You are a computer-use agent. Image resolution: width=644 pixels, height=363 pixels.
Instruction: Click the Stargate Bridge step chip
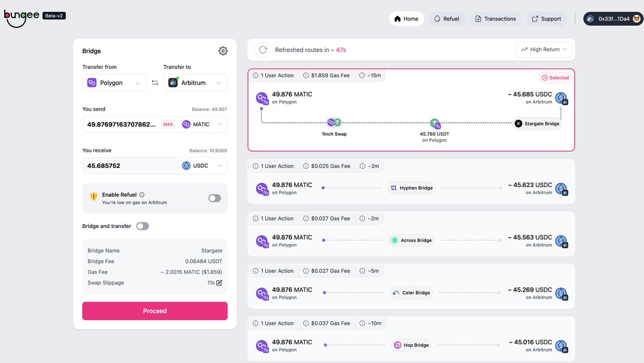click(537, 123)
